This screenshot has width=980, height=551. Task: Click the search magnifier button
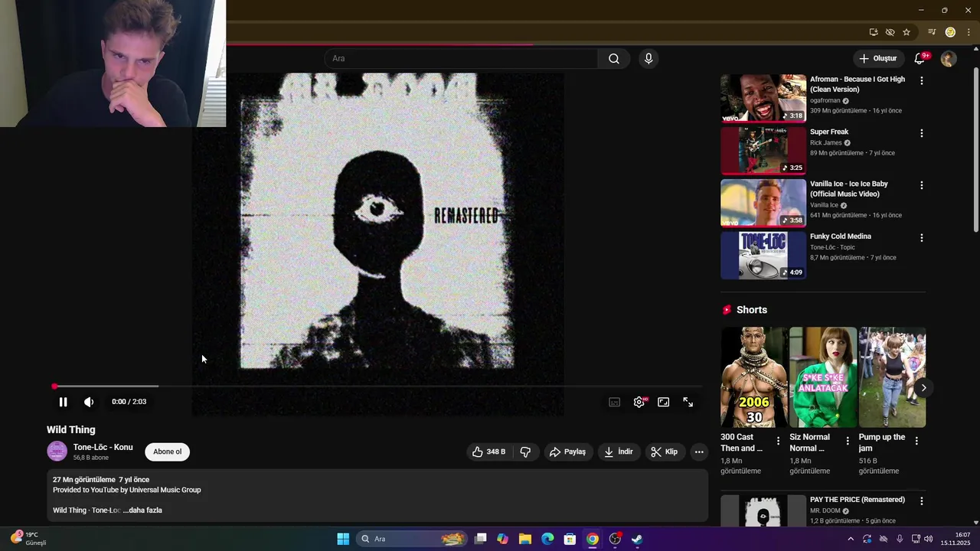point(614,58)
